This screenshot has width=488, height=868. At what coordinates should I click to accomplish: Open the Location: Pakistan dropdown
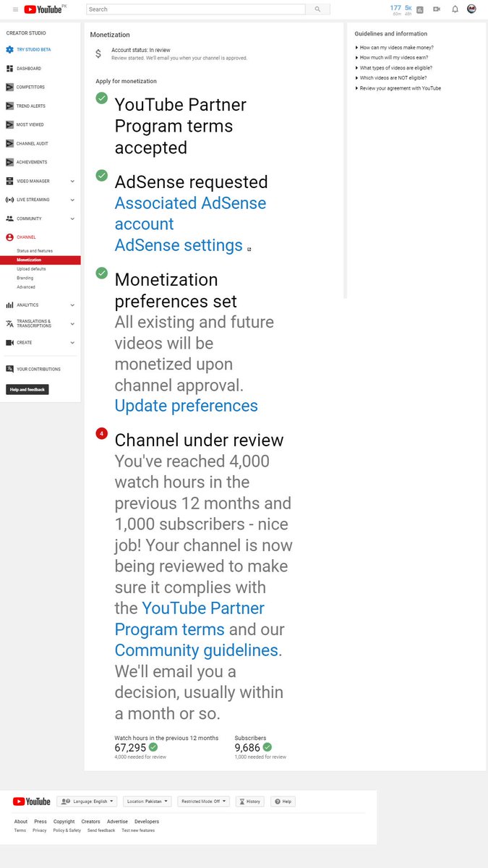pos(147,801)
